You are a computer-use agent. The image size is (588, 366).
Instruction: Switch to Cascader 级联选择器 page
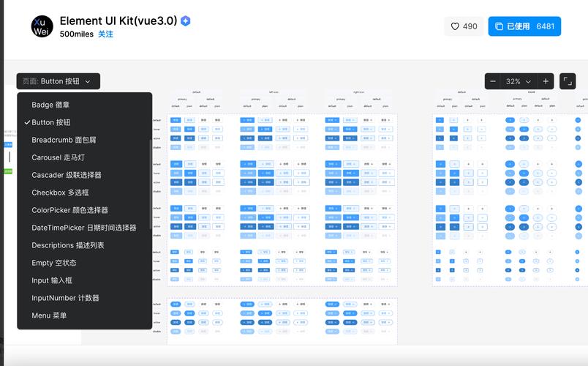[67, 175]
